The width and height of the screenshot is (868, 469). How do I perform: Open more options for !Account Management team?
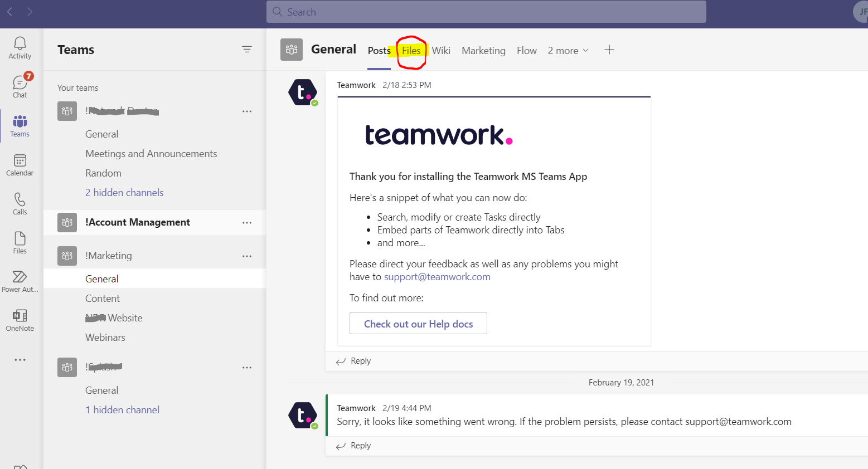click(247, 223)
